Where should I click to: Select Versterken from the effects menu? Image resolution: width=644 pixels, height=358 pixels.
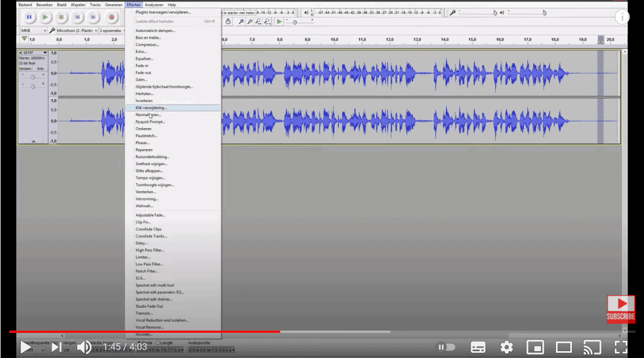click(x=173, y=192)
